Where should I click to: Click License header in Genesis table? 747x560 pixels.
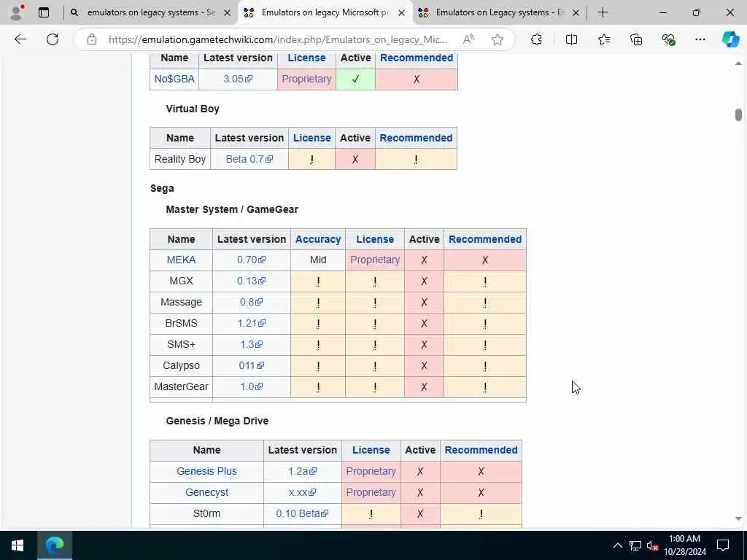[x=371, y=450]
